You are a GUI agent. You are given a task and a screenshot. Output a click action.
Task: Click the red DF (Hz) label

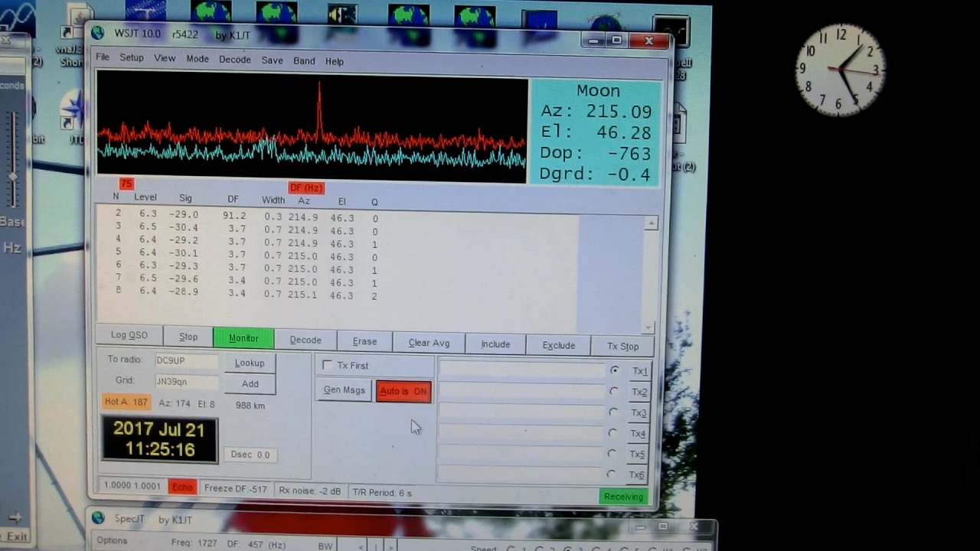[x=305, y=187]
